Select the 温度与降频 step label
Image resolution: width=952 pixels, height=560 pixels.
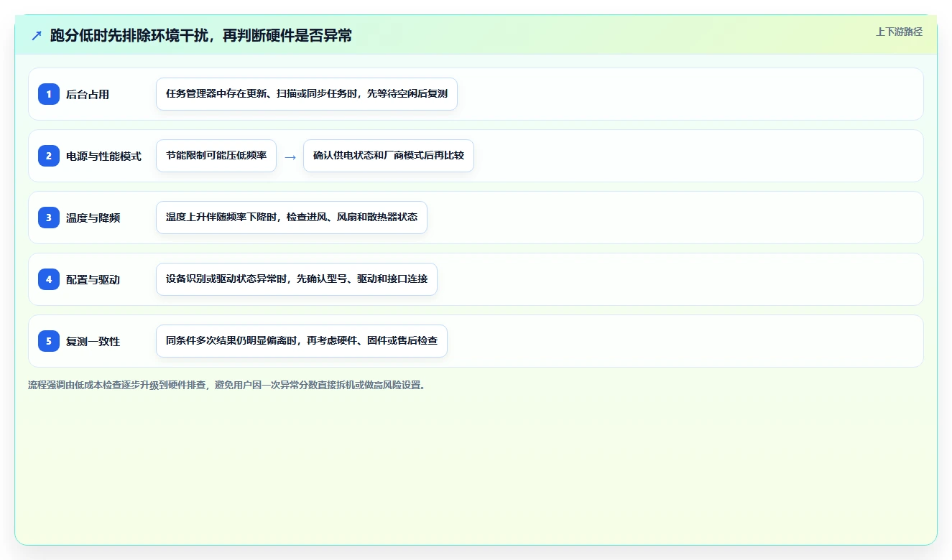[93, 218]
